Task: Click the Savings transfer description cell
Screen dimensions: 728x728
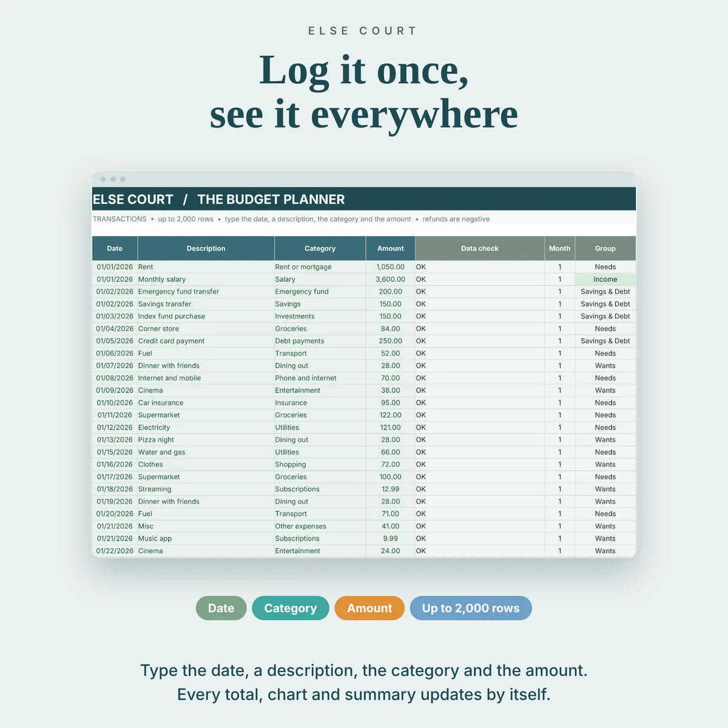Action: click(x=206, y=304)
